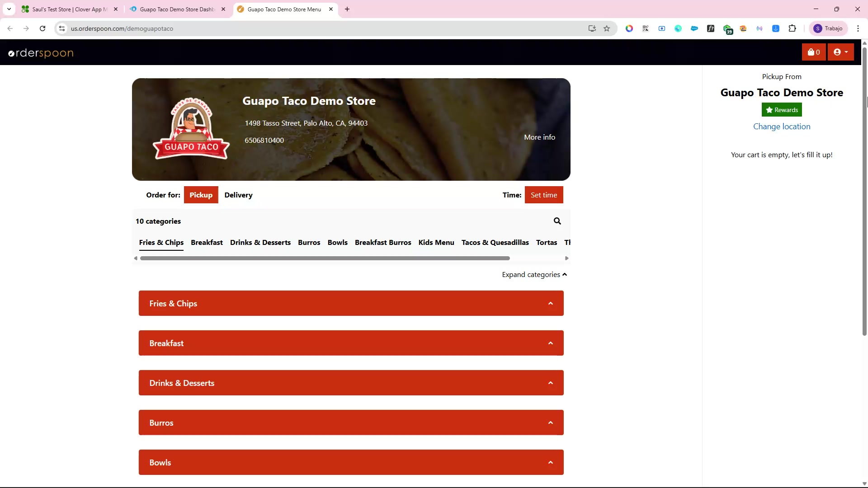Jump to the Kids Menu category tab

tap(436, 243)
